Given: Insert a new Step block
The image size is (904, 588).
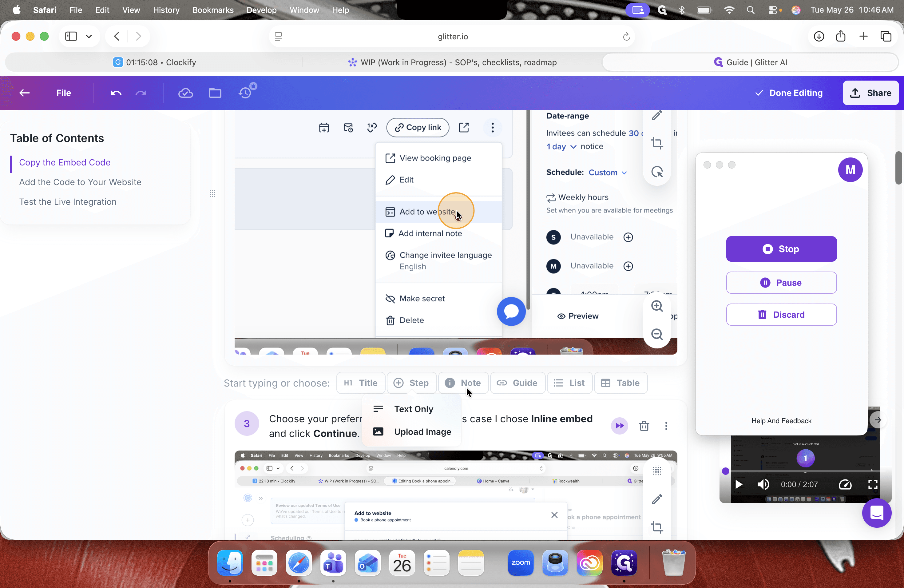Looking at the screenshot, I should pyautogui.click(x=411, y=383).
